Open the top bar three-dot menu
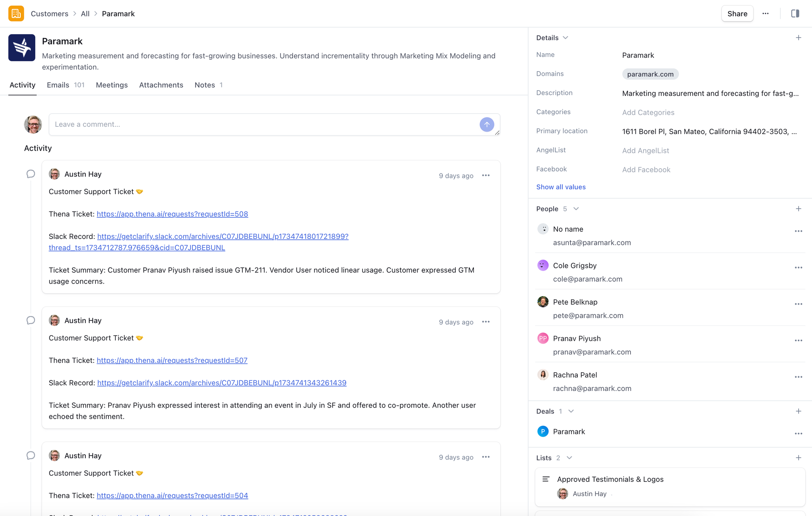812x516 pixels. click(x=765, y=13)
